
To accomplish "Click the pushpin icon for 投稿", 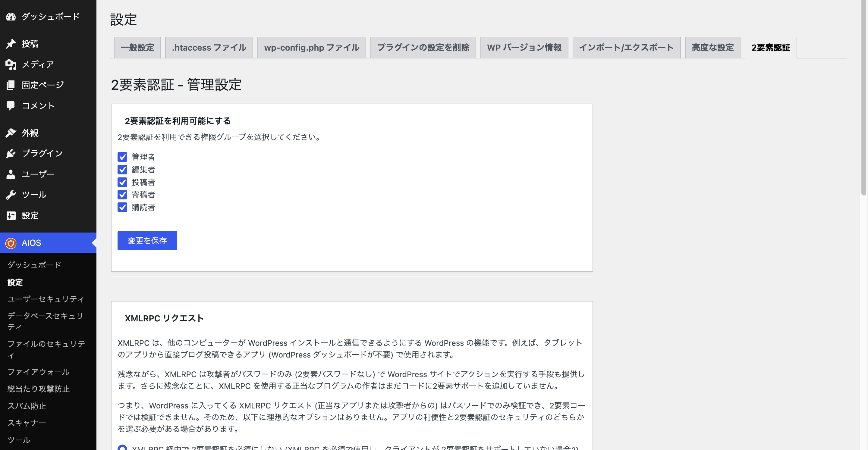I will point(11,44).
